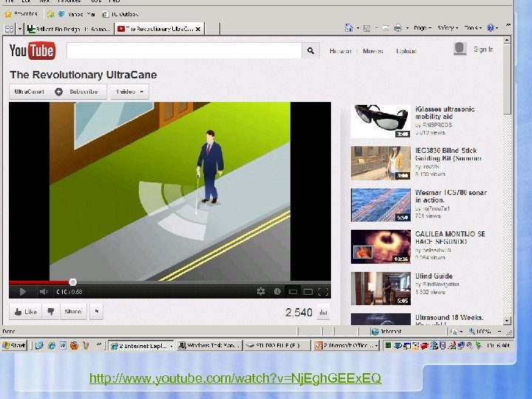532x399 pixels.
Task: Open the Upload link
Action: [406, 51]
